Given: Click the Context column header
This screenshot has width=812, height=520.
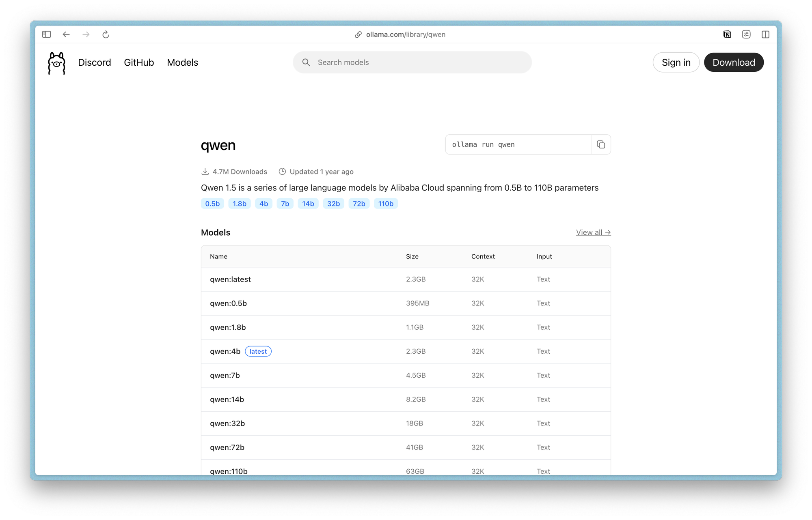Looking at the screenshot, I should (483, 256).
